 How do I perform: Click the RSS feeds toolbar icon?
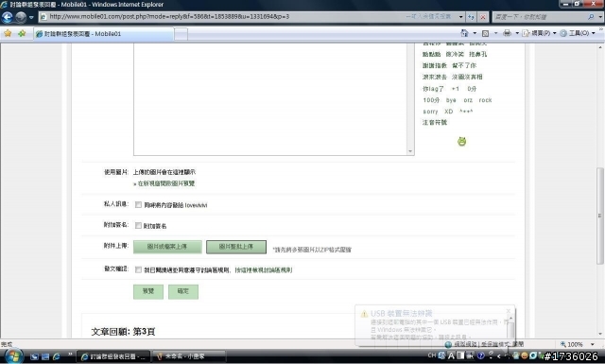[x=485, y=34]
